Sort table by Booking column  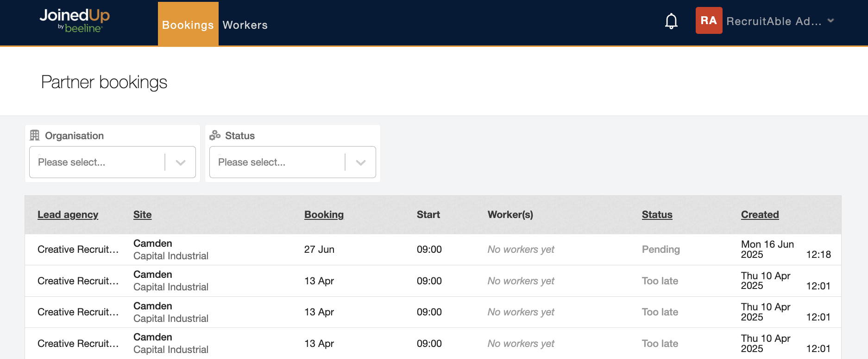[x=324, y=215]
